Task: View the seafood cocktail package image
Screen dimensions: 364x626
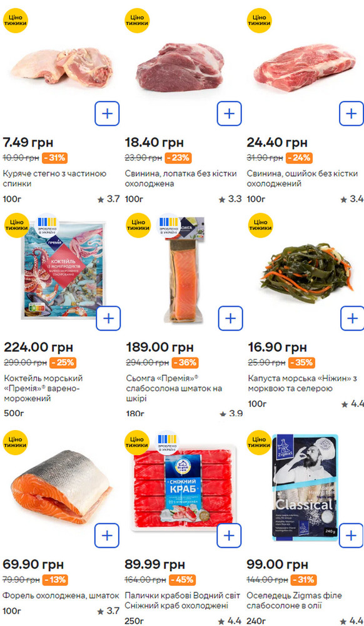Action: tap(63, 270)
